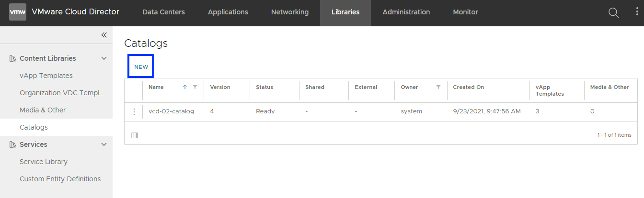The image size is (644, 198).
Task: Go to the Data Centers tab
Action: point(163,12)
